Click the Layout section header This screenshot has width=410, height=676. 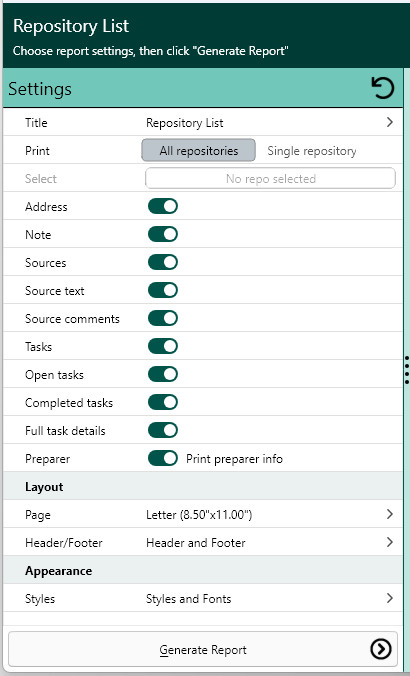pos(44,487)
